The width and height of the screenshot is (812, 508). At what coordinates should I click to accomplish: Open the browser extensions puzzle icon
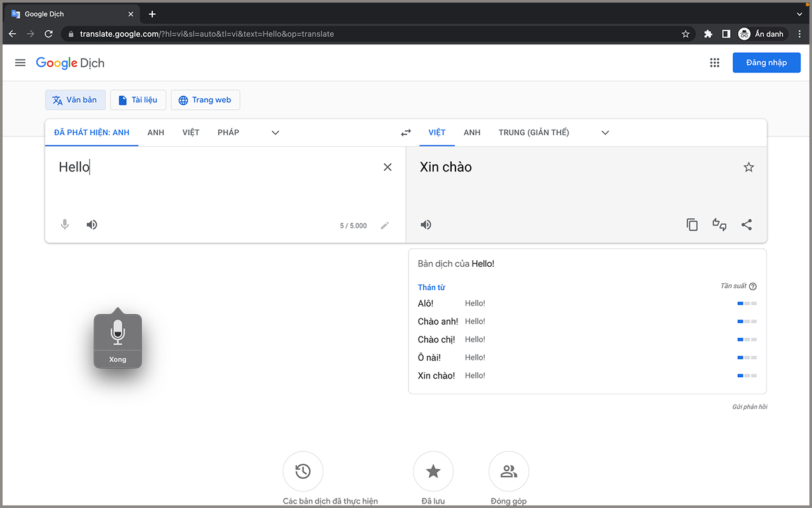(708, 34)
